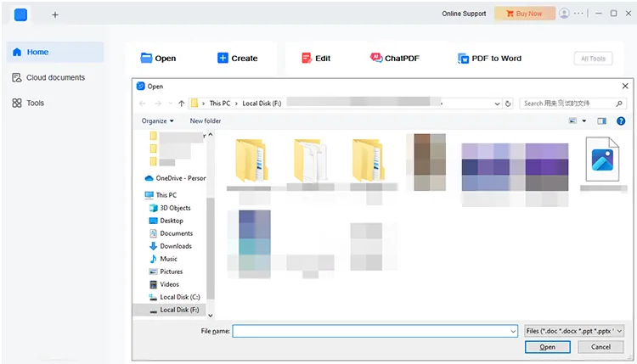Viewport: 637px width, 364px height.
Task: Select Documents in navigation tree
Action: (171, 233)
